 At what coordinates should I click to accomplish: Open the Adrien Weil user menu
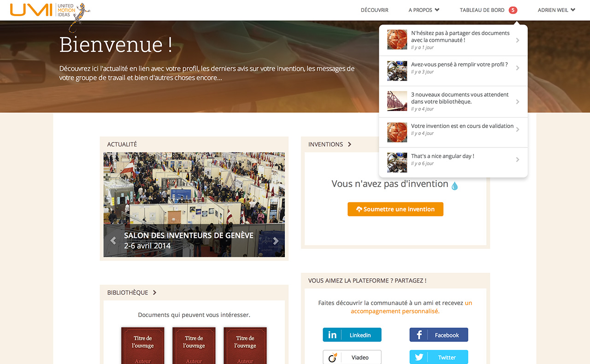556,10
